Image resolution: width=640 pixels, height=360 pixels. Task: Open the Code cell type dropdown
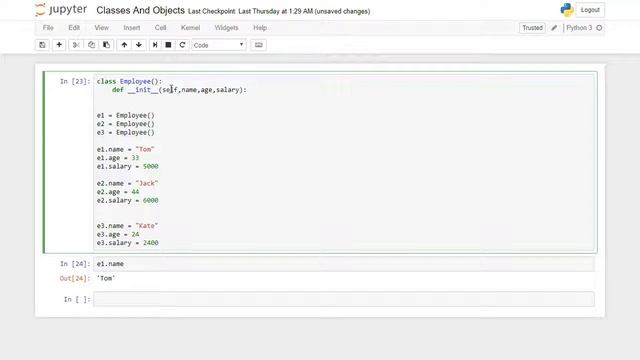pos(219,45)
